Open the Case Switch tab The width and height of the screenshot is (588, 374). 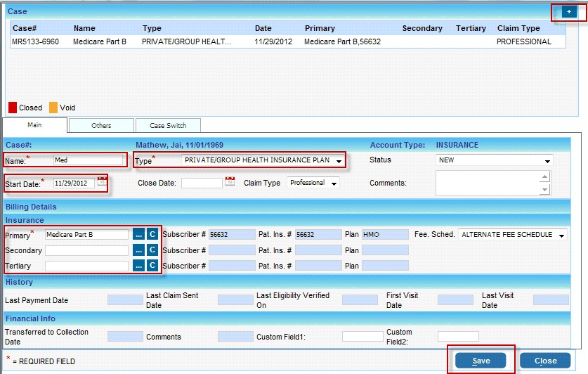168,126
